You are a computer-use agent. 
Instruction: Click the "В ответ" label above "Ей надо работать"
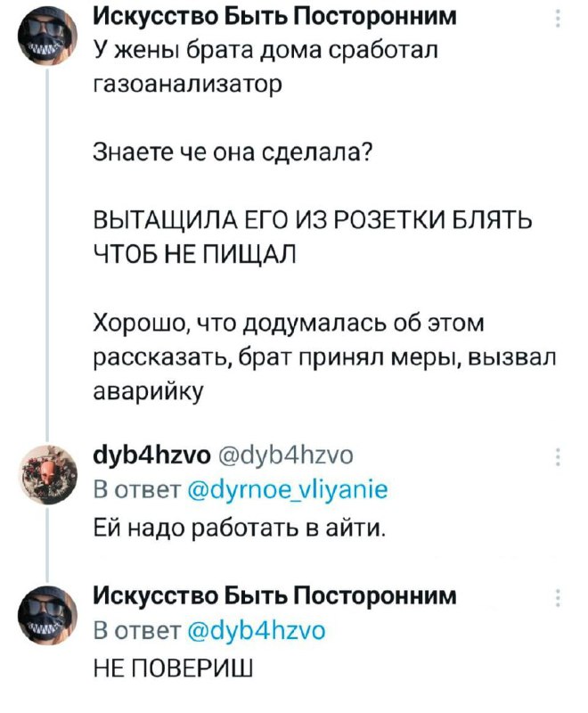point(138,490)
